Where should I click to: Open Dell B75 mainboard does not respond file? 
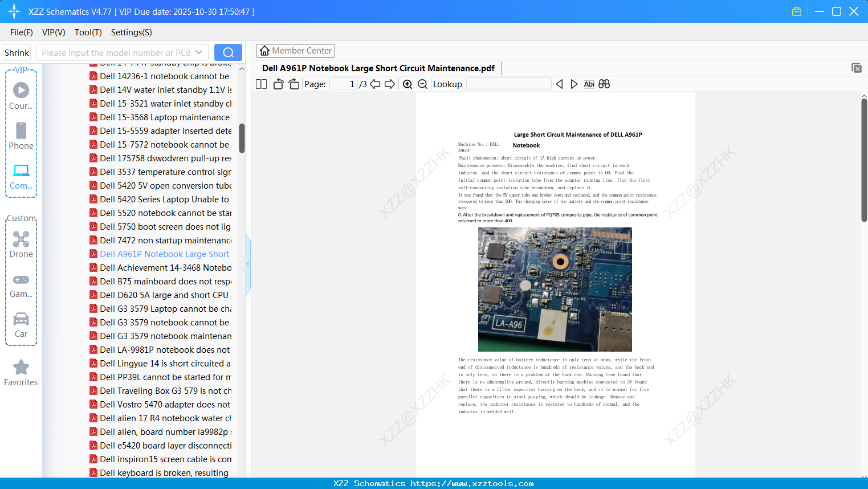160,282
